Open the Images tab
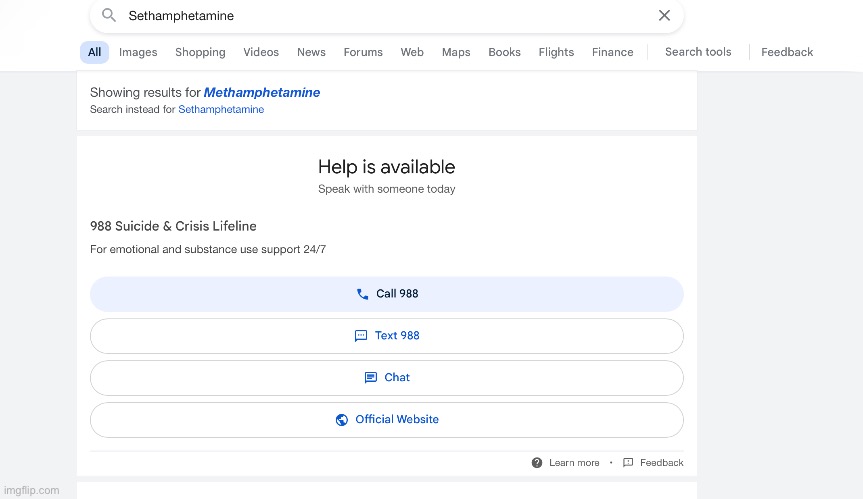Image resolution: width=863 pixels, height=499 pixels. point(138,52)
